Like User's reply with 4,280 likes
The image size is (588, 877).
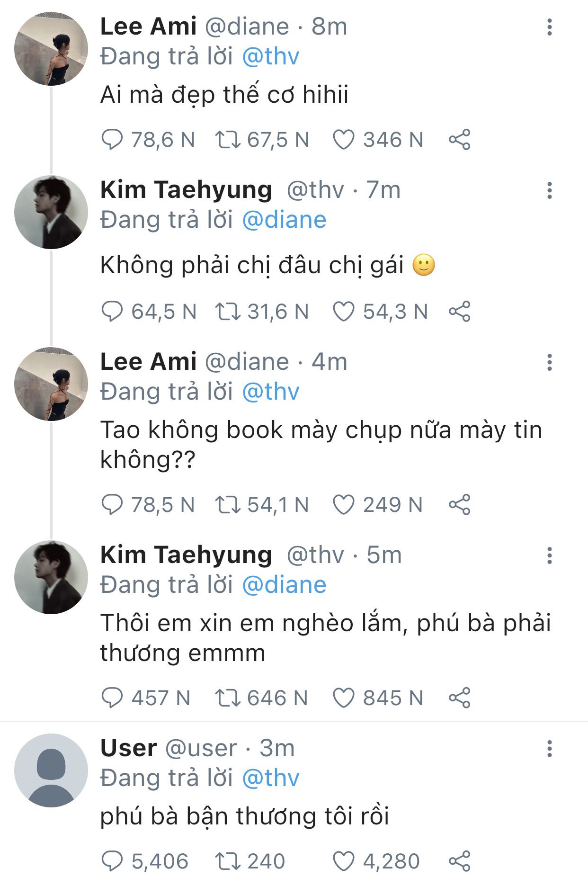click(x=344, y=861)
